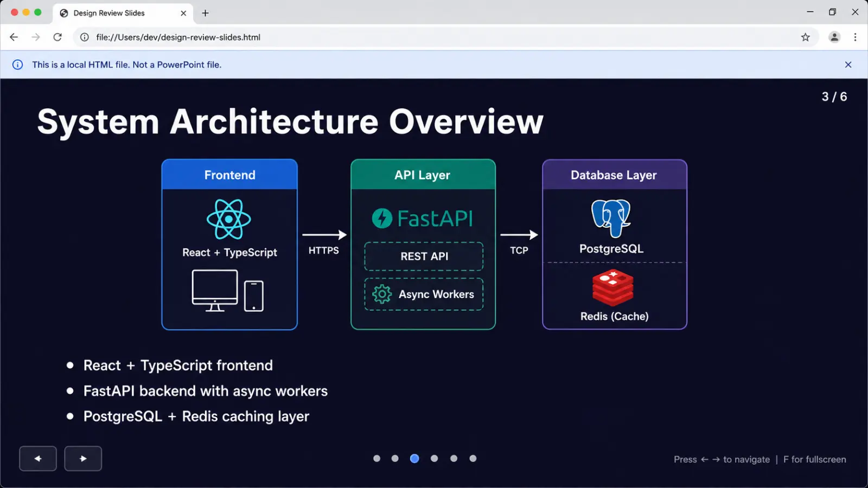Click the mobile phone icon in Frontend

254,296
